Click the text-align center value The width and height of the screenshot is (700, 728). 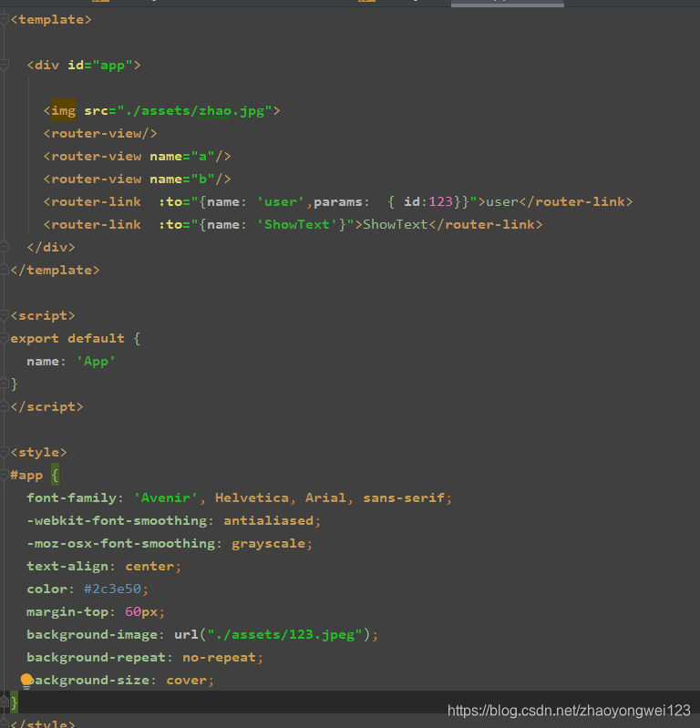tap(149, 567)
